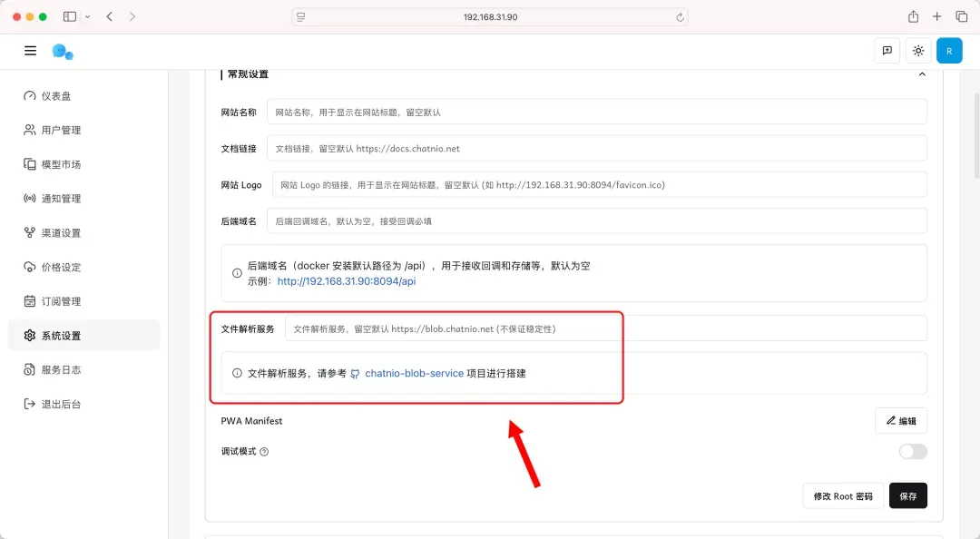The image size is (980, 539).
Task: Open a new tab with plus icon
Action: 936,17
